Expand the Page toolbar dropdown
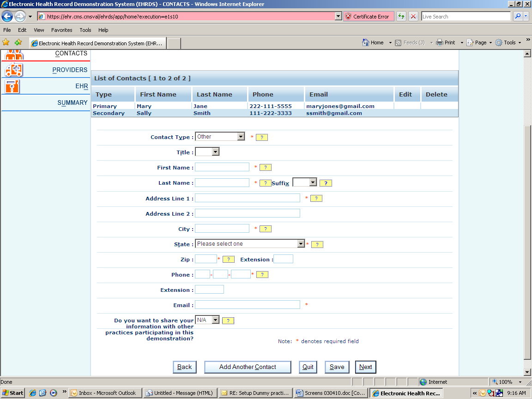Viewport: 532px width, 399px height. click(490, 43)
